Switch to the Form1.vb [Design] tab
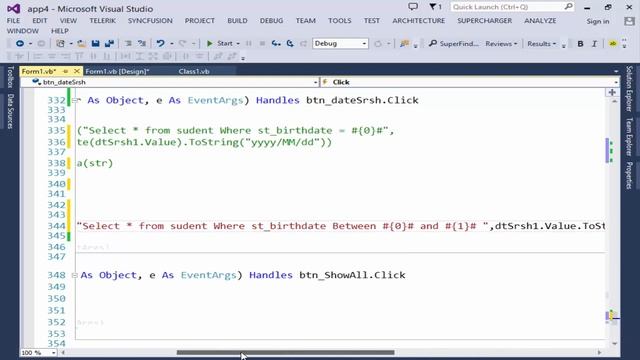This screenshot has width=640, height=360. pos(117,71)
